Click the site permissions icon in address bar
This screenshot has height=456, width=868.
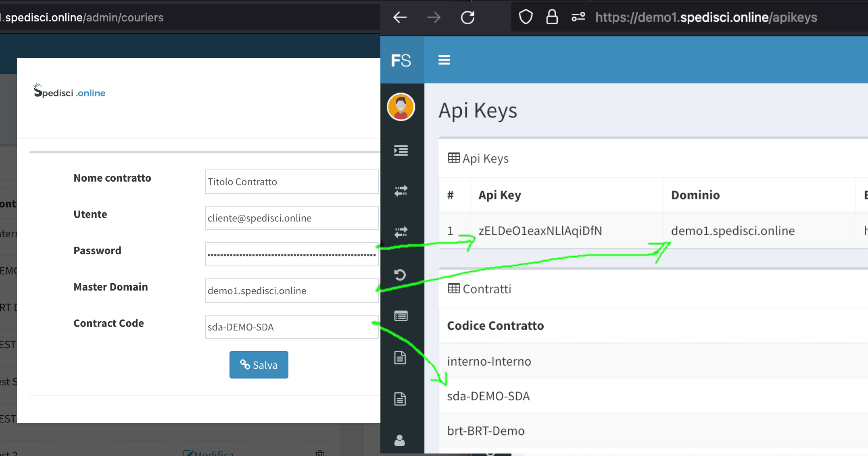[x=578, y=17]
